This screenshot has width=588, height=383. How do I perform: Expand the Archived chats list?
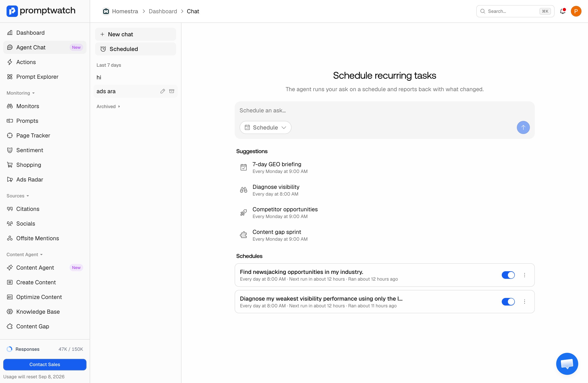(x=108, y=106)
